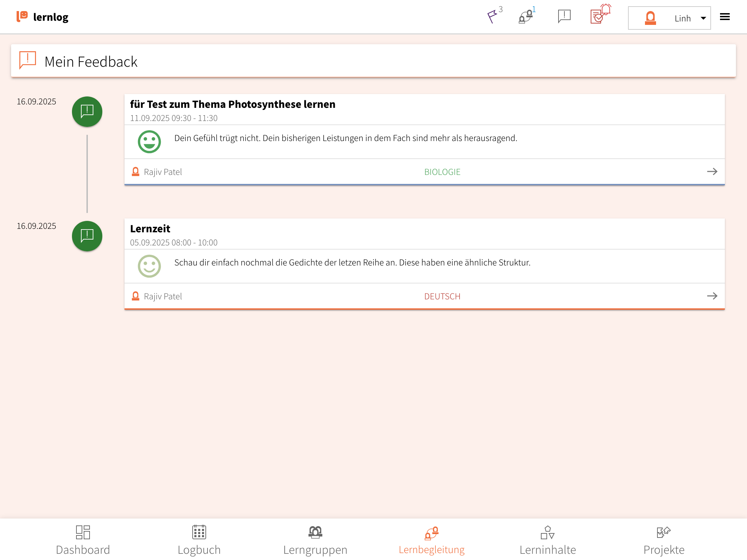Open Deutsch feedback via arrow

(712, 296)
